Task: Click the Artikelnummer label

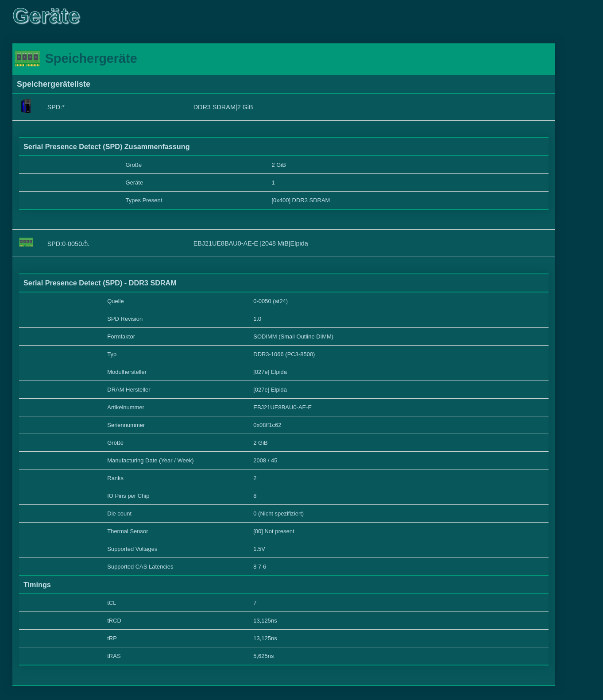Action: [x=126, y=408]
